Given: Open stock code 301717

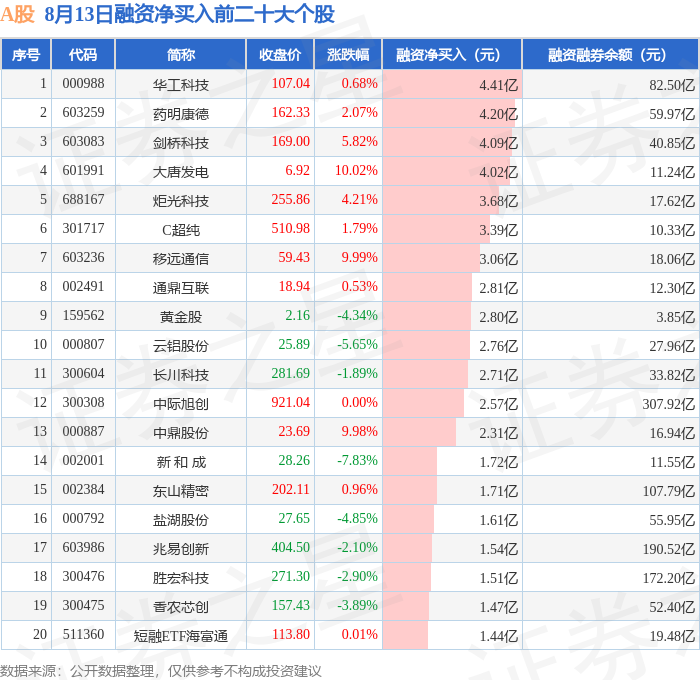Looking at the screenshot, I should tap(83, 229).
